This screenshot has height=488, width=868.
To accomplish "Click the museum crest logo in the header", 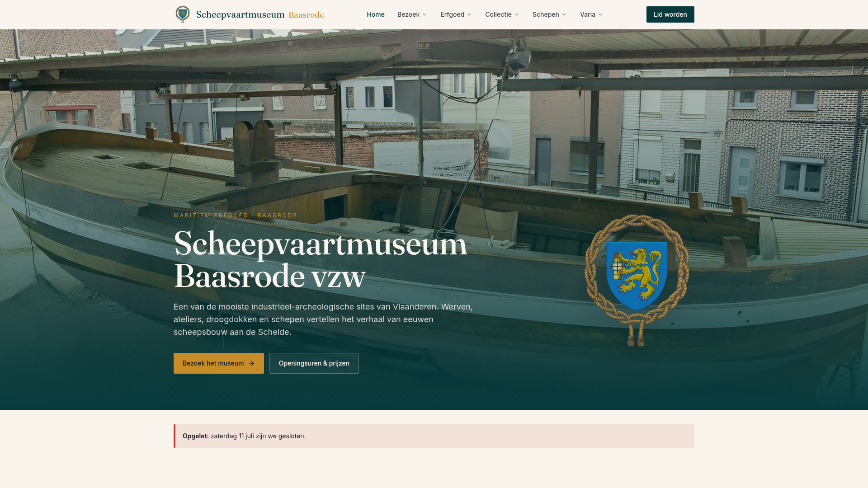I will 183,14.
